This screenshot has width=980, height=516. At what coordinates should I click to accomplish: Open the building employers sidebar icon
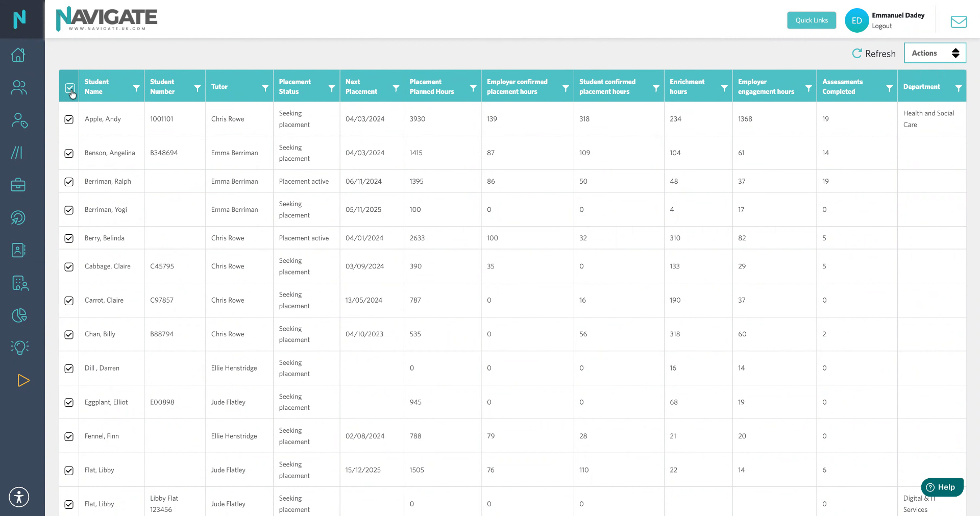click(x=20, y=283)
